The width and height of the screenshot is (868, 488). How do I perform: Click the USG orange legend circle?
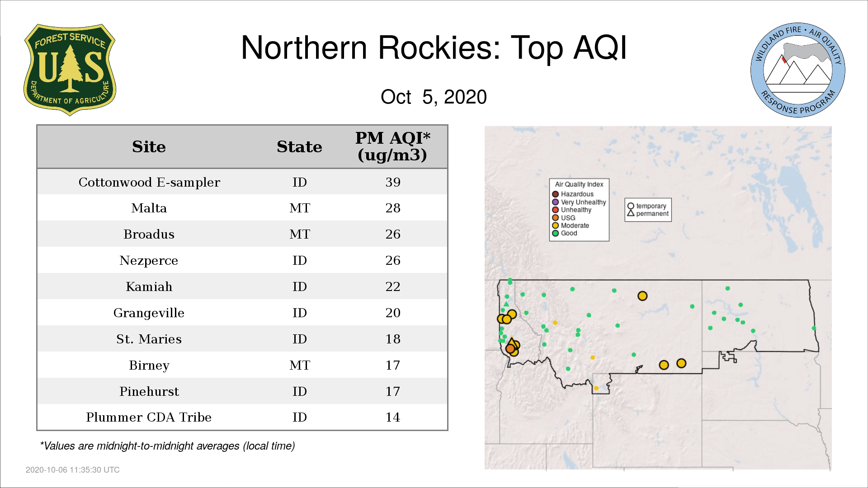[x=556, y=218]
